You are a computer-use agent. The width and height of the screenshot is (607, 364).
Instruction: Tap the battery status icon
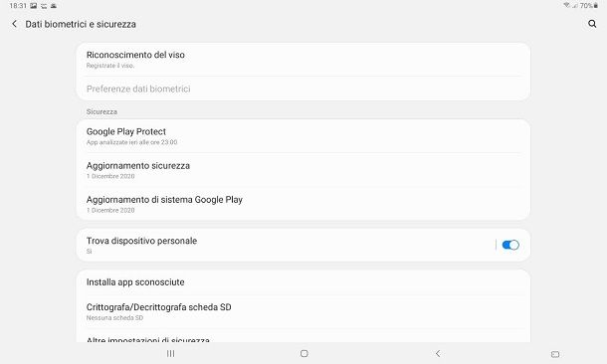596,5
